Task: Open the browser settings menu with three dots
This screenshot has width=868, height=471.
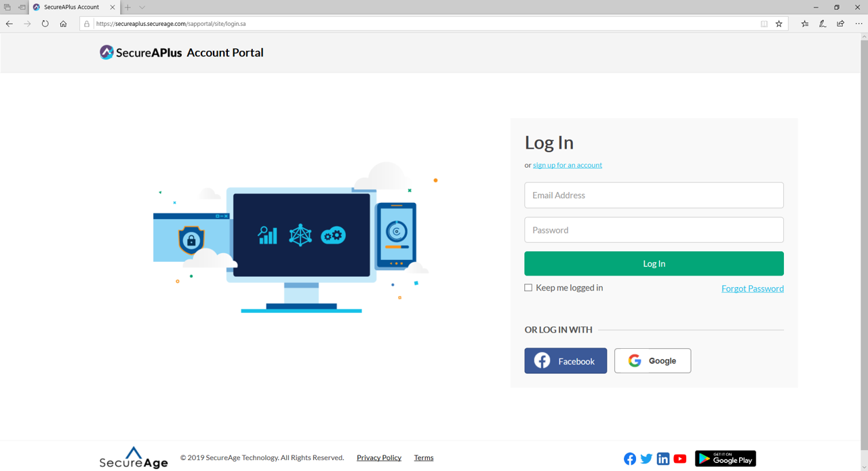Action: click(858, 23)
